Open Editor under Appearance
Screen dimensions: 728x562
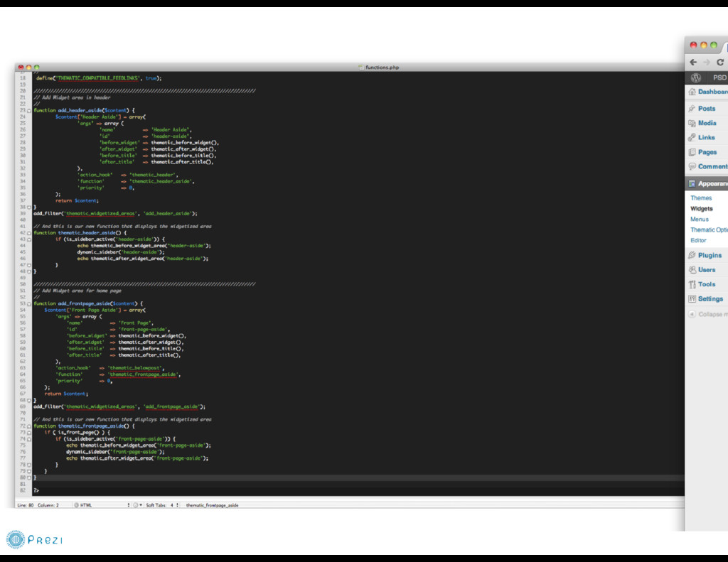pyautogui.click(x=698, y=240)
